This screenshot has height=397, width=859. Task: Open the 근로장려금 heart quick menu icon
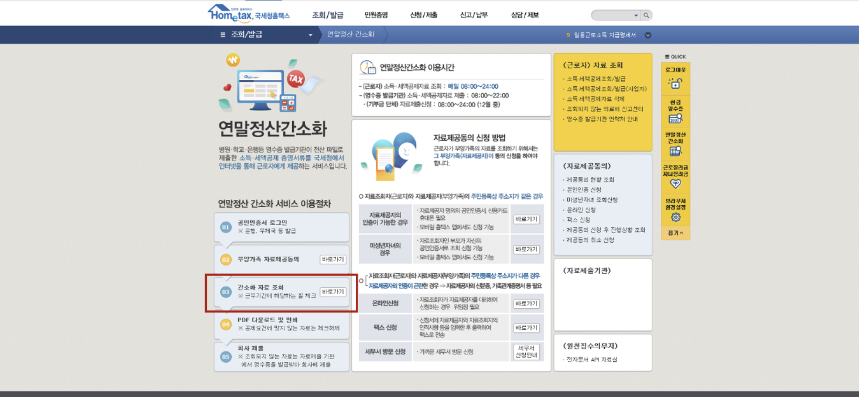click(675, 184)
